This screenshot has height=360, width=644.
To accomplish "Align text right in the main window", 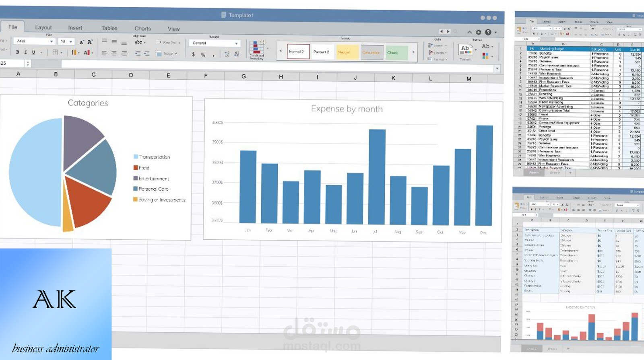I will tap(124, 53).
